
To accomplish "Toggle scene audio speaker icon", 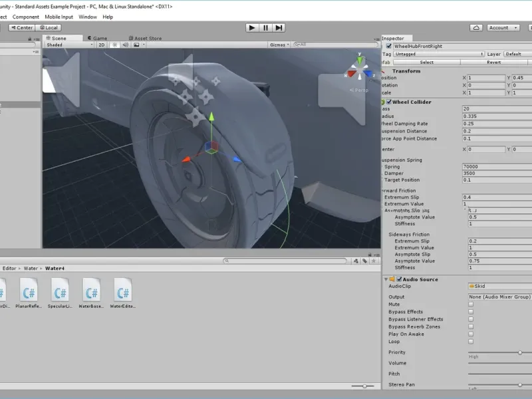I will click(x=125, y=45).
